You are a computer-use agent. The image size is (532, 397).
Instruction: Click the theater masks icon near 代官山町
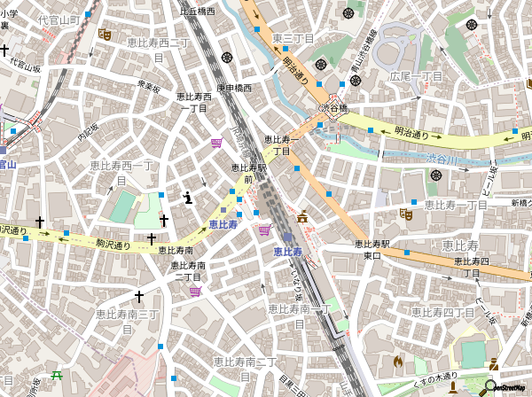pos(105,35)
